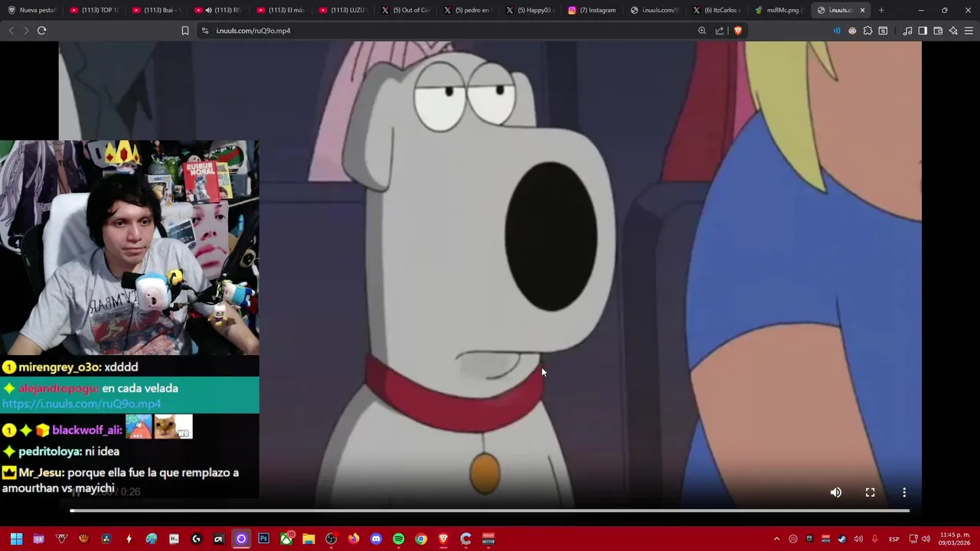Screen dimensions: 980x551
Task: Switch to the (7) Instagram tab
Action: (x=593, y=10)
